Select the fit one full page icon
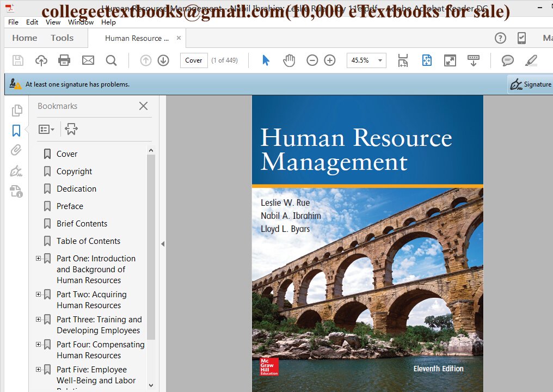The height and width of the screenshot is (392, 553). click(x=427, y=60)
